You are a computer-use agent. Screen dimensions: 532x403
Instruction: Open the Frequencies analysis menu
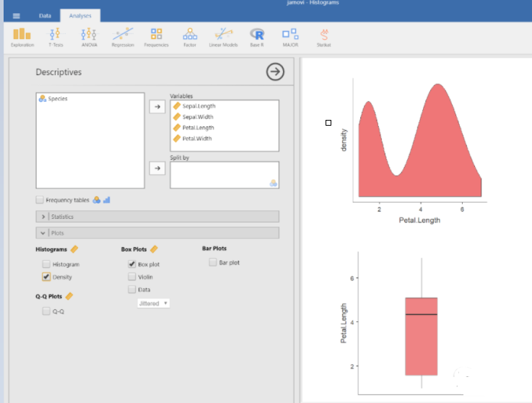click(x=156, y=36)
